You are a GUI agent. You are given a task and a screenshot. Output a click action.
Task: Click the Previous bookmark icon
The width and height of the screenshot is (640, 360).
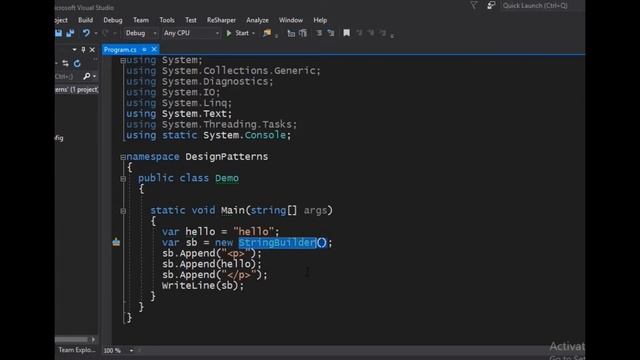pyautogui.click(x=359, y=33)
